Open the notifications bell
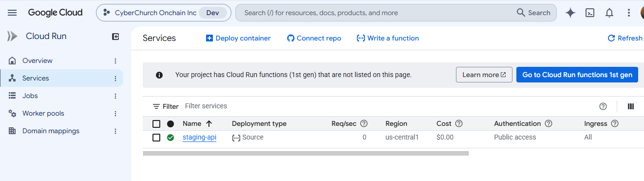This screenshot has width=644, height=181. (609, 13)
